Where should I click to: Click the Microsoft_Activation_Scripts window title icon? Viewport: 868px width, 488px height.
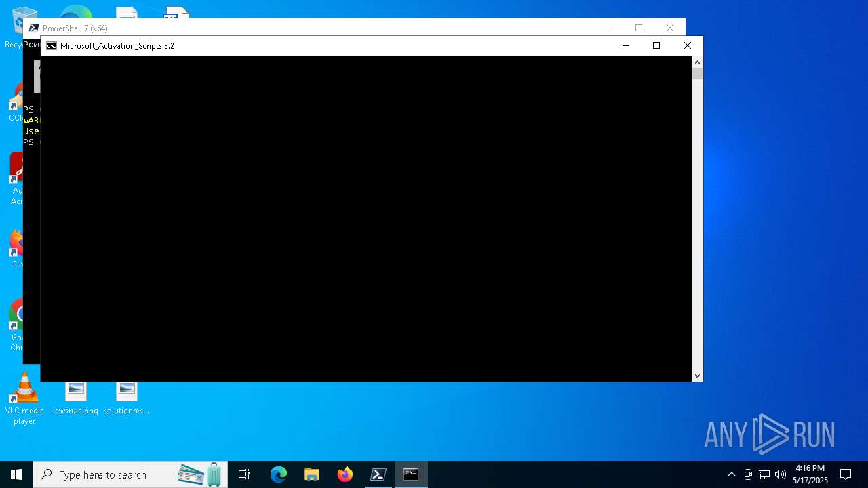click(x=52, y=46)
